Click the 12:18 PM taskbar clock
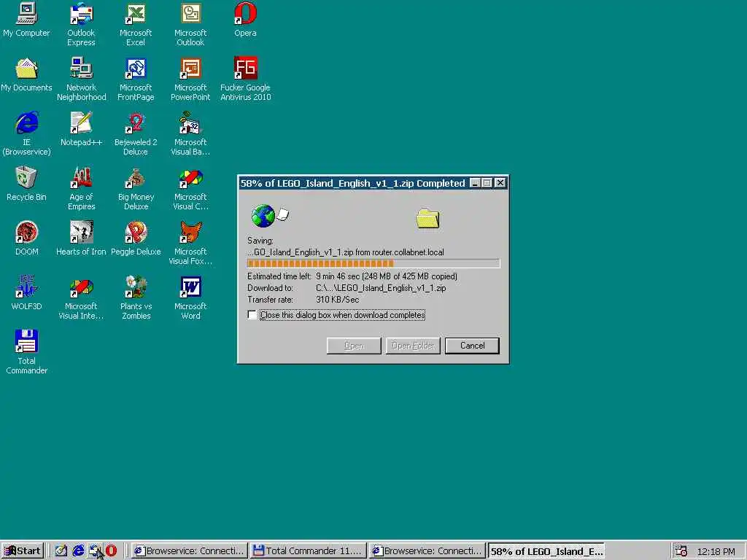747x560 pixels. 716,551
